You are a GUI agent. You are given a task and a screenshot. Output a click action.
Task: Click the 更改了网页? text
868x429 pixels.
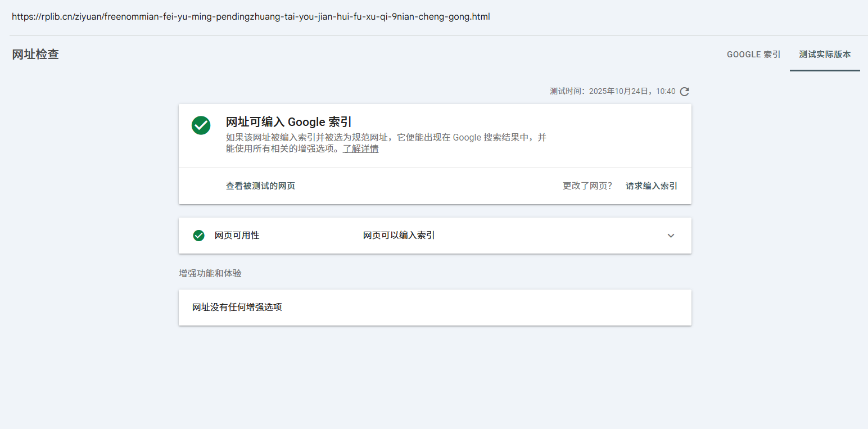point(587,186)
